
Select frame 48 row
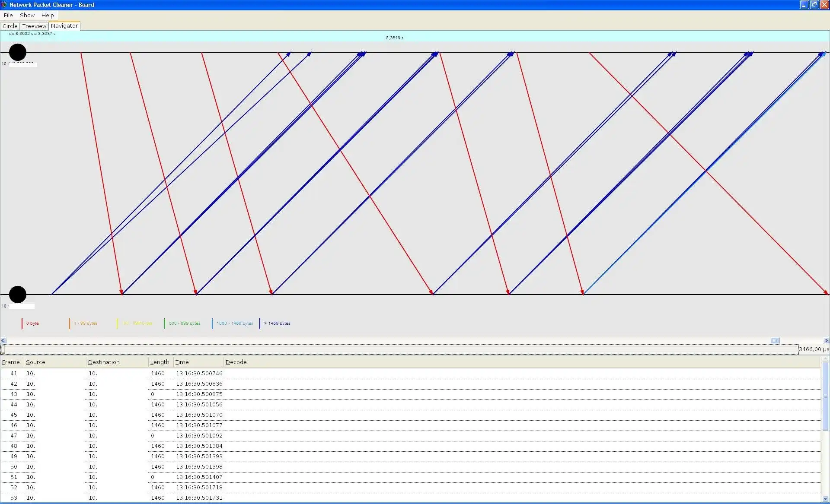coord(410,446)
